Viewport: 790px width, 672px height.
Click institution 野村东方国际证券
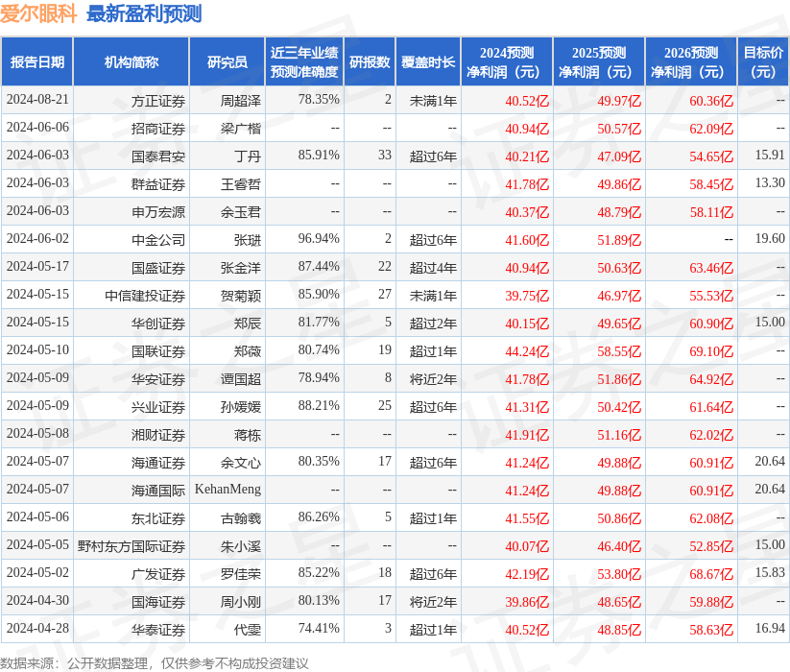point(132,546)
